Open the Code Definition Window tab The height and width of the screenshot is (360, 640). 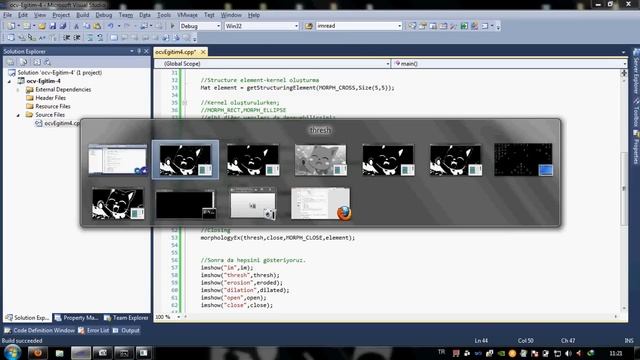click(x=40, y=330)
